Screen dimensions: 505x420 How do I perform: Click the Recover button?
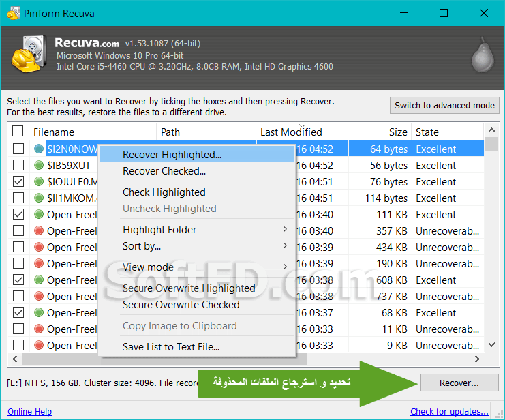[459, 382]
